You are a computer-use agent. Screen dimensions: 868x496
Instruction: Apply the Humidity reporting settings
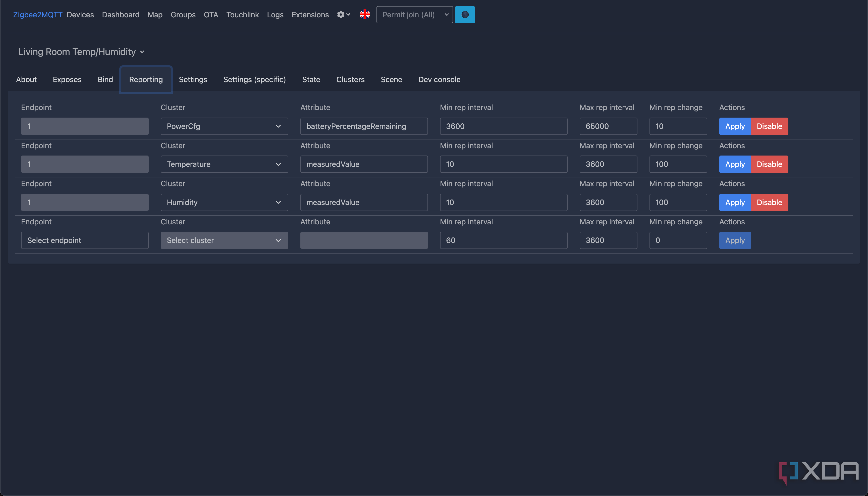point(735,202)
